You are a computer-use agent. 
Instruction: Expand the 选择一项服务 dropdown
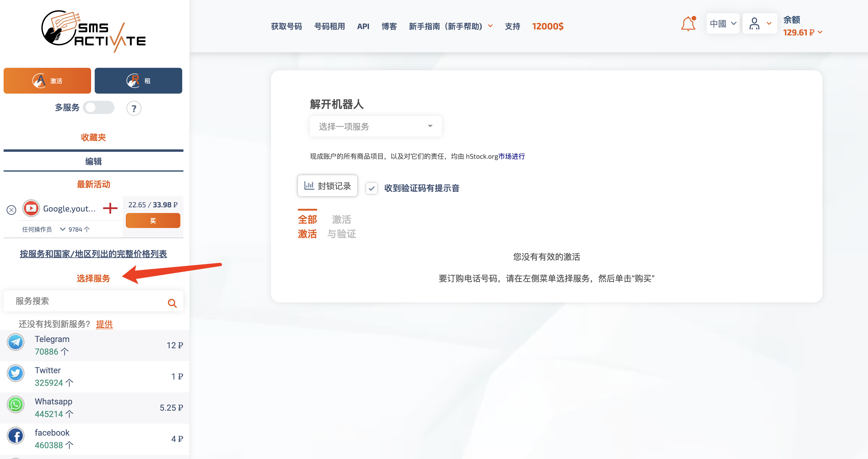[x=375, y=126]
